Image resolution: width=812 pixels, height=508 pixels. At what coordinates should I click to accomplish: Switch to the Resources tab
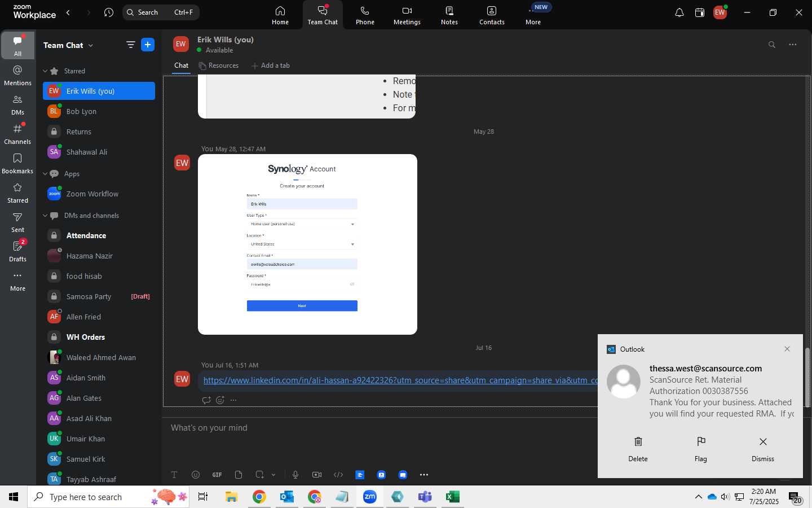[x=219, y=65]
